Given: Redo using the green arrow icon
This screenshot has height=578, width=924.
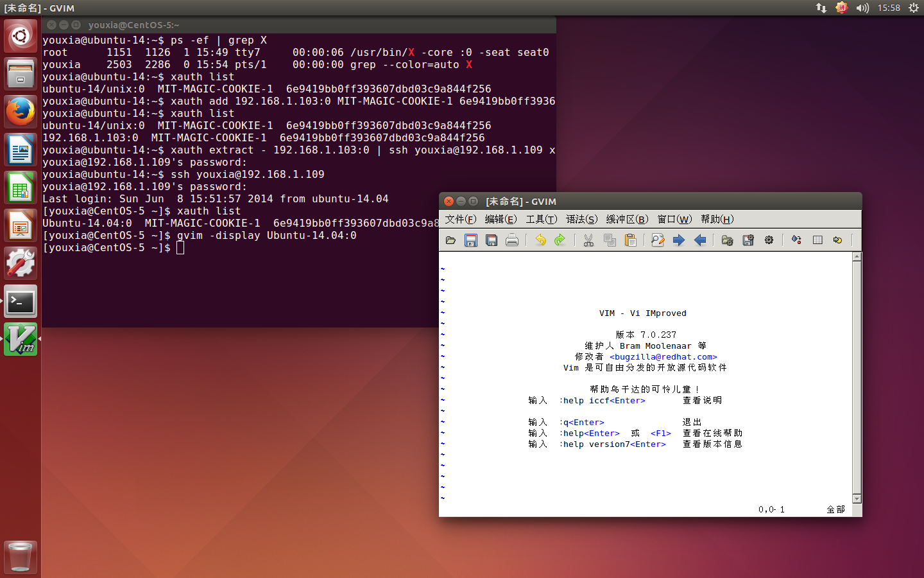Looking at the screenshot, I should (x=560, y=240).
